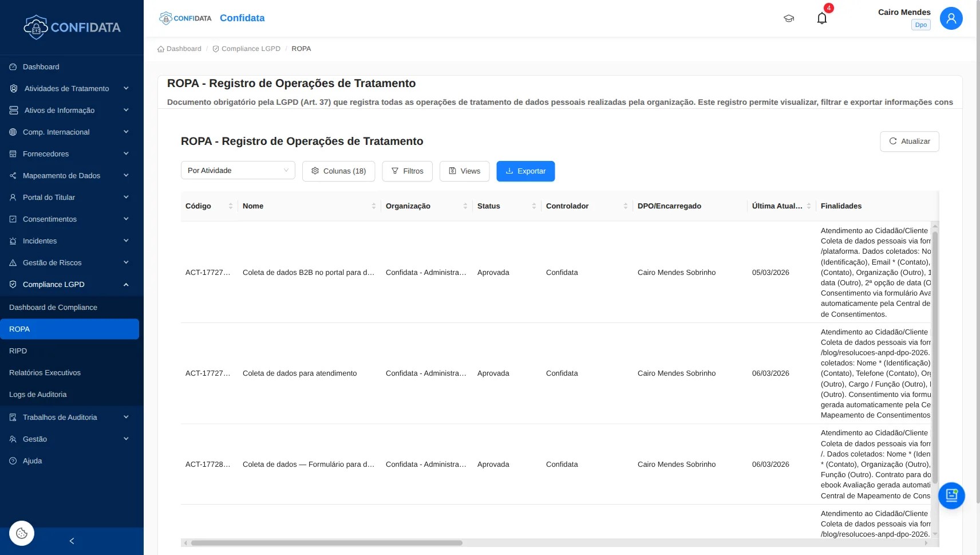Collapse the sidebar with the arrow icon
The image size is (980, 555).
click(72, 541)
